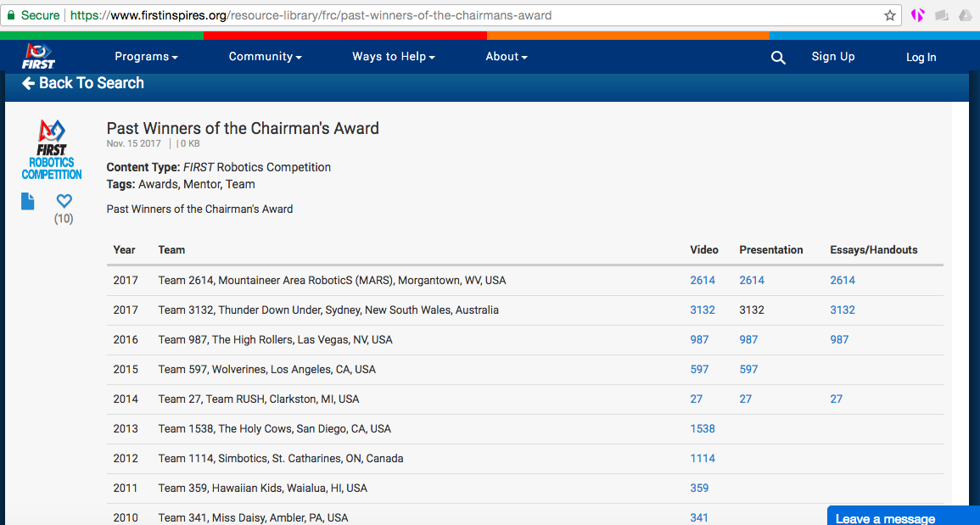The image size is (980, 525).
Task: Open the Leave a message chat widget
Action: (903, 517)
